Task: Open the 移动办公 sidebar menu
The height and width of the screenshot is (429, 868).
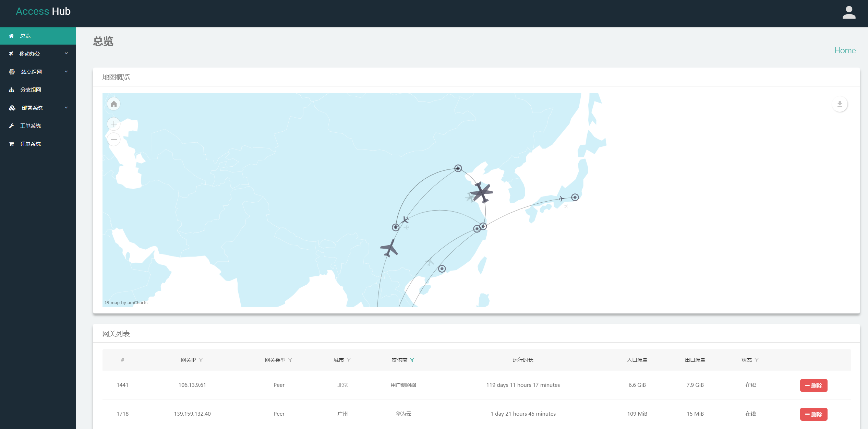Action: (38, 53)
